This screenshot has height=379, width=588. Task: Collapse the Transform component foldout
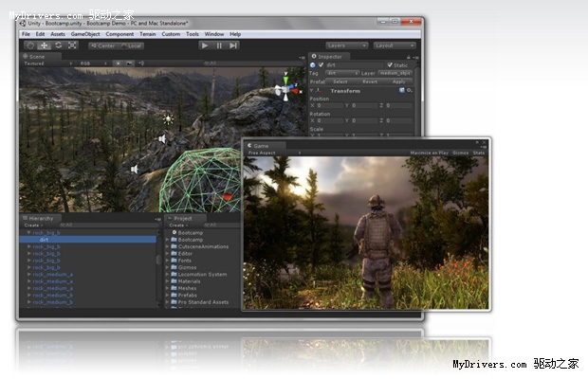tap(312, 91)
